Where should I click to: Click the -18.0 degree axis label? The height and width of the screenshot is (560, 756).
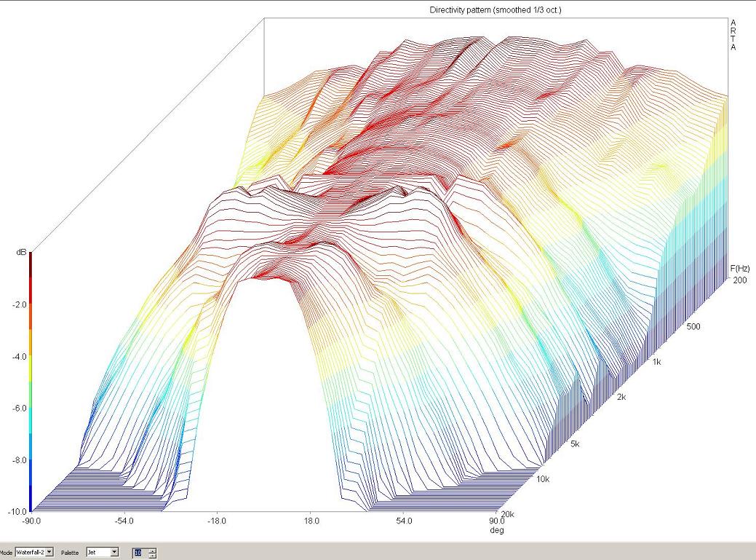[x=218, y=521]
